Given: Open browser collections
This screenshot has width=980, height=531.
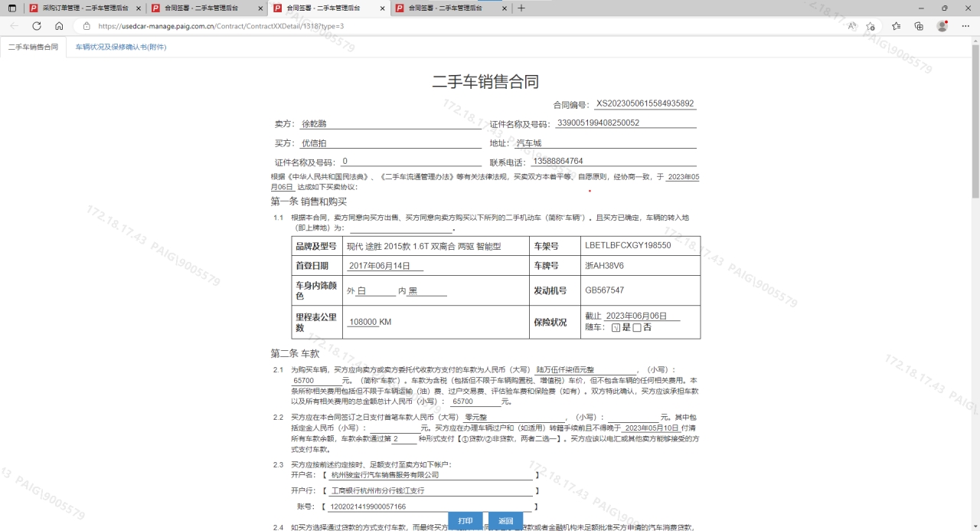Looking at the screenshot, I should 919,25.
